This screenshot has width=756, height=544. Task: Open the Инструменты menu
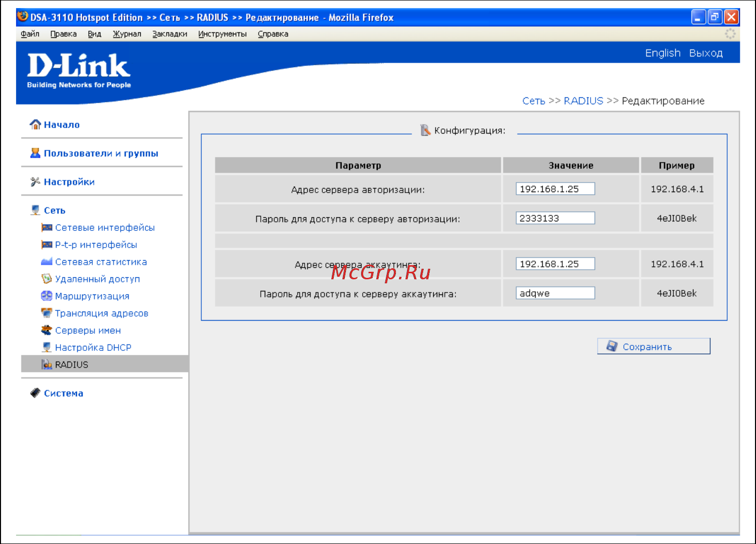click(222, 34)
